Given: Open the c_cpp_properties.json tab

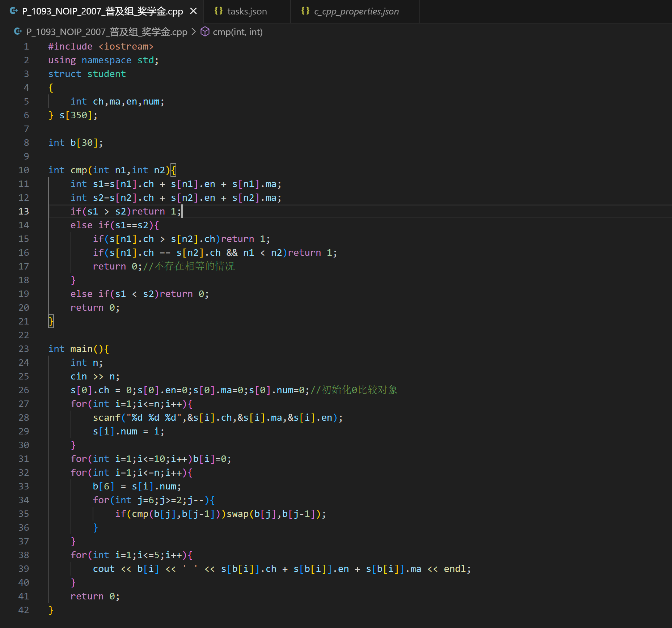Looking at the screenshot, I should pos(356,11).
